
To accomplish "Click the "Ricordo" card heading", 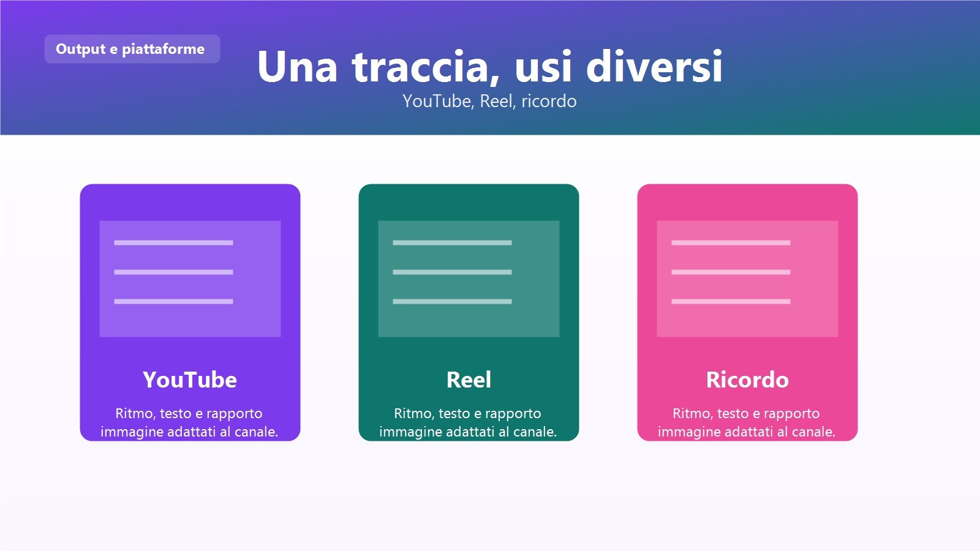I will point(747,380).
